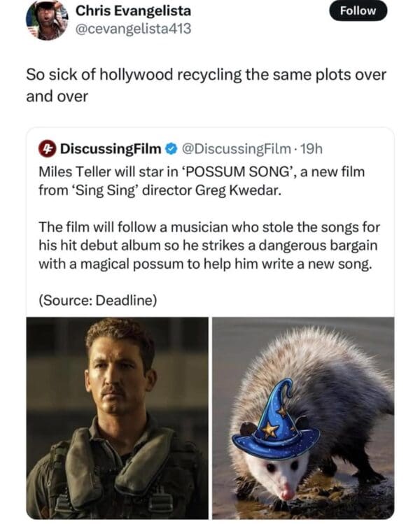Open the DiscussingFilm display name

coord(111,148)
